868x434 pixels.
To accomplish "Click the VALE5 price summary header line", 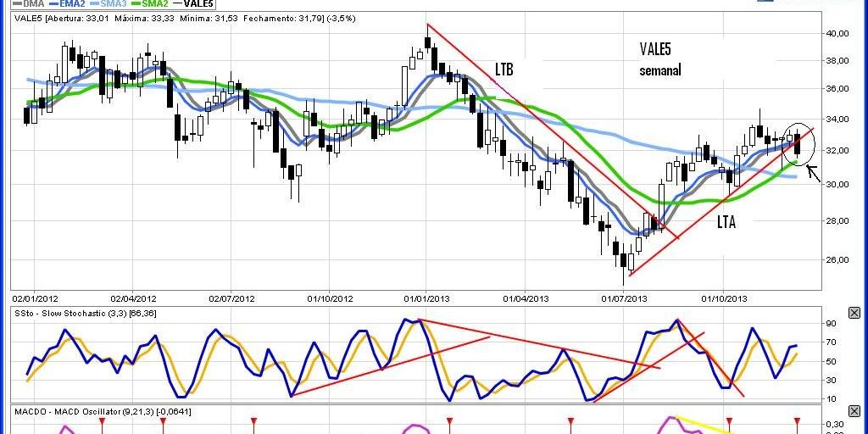I will [184, 19].
